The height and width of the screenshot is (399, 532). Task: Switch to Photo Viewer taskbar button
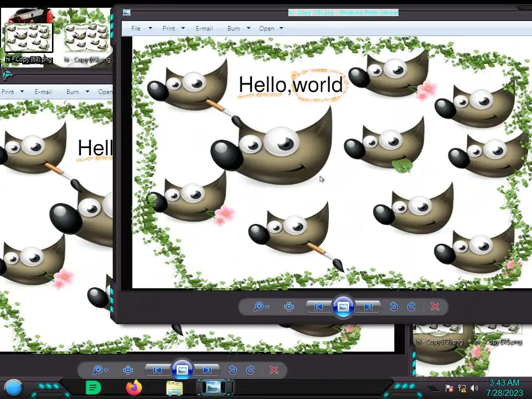pyautogui.click(x=214, y=388)
